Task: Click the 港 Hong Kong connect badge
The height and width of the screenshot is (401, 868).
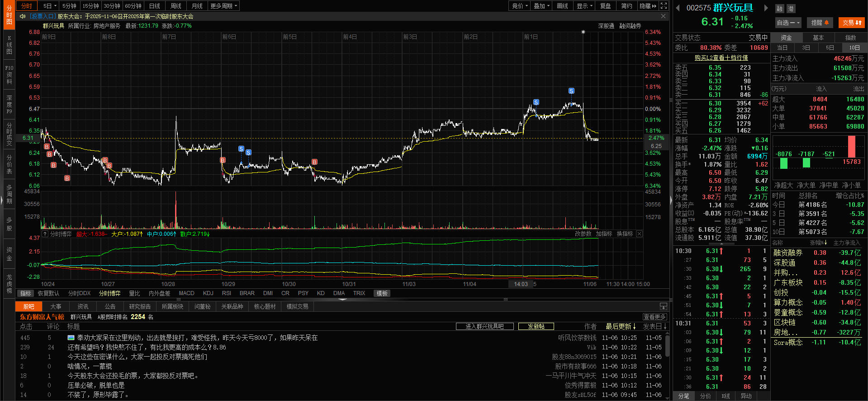Action: click(x=791, y=9)
